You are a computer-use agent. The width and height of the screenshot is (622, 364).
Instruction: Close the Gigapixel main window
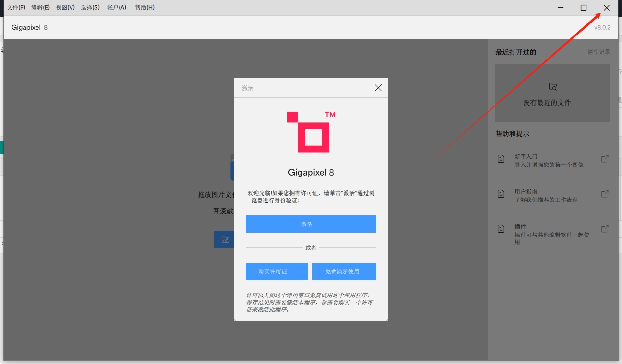coord(607,8)
